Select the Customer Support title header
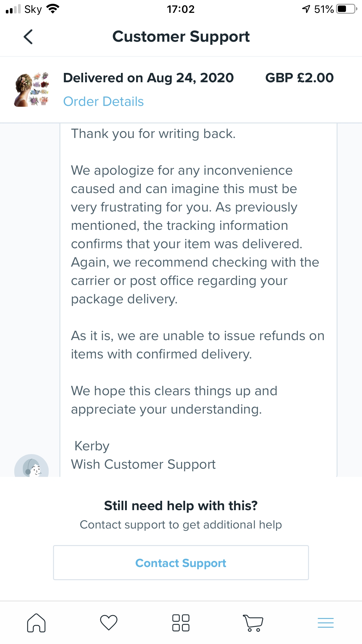The width and height of the screenshot is (362, 644). (x=181, y=37)
